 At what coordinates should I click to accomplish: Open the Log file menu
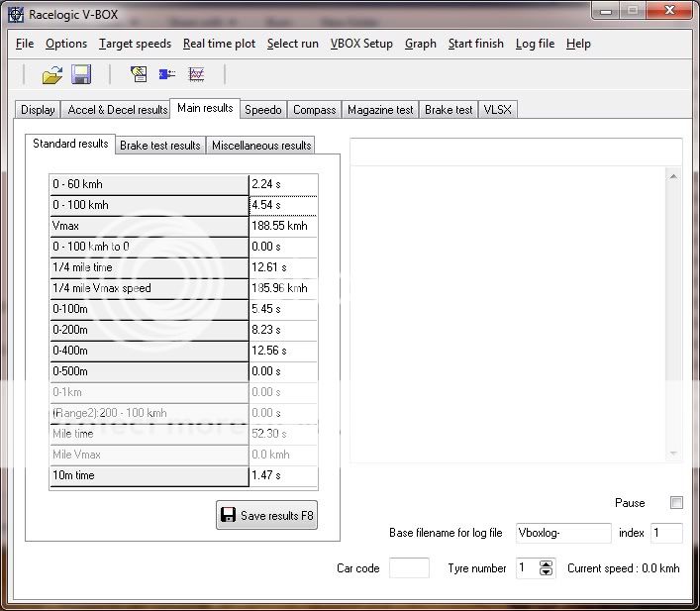click(x=535, y=44)
